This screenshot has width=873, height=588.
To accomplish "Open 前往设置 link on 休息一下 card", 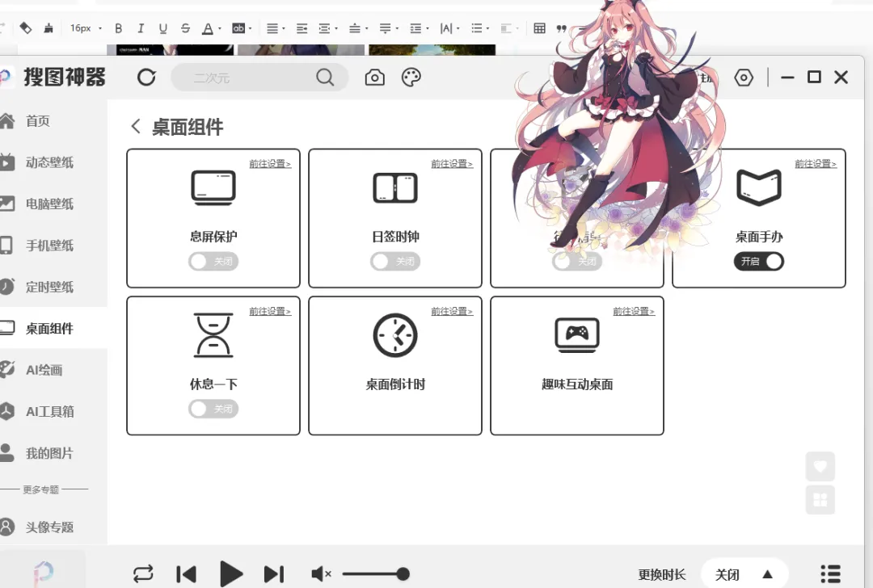I will point(270,311).
